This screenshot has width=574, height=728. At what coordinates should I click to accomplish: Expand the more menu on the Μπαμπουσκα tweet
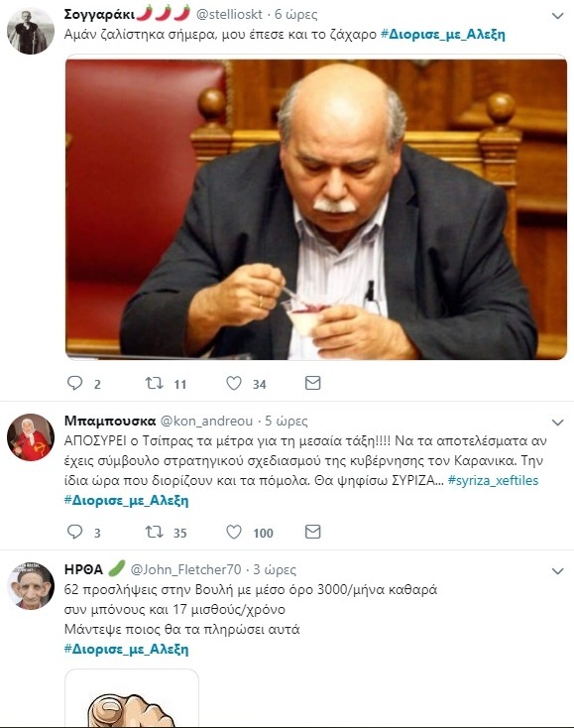557,423
